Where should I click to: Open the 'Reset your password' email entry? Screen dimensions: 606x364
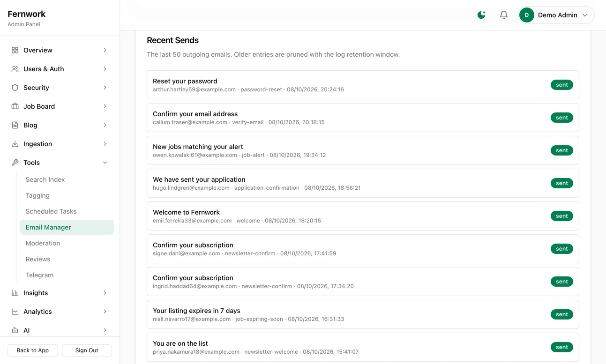(x=363, y=85)
